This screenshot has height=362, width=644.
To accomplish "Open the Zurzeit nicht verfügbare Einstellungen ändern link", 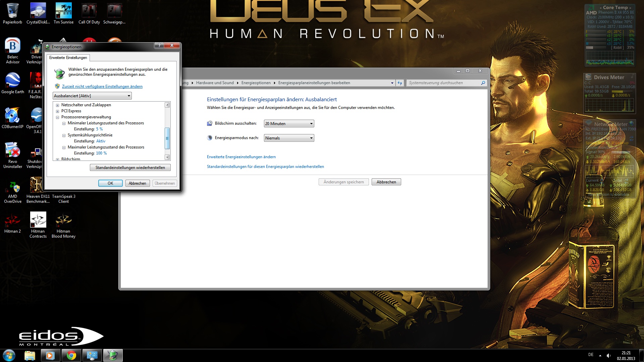I will [x=102, y=86].
